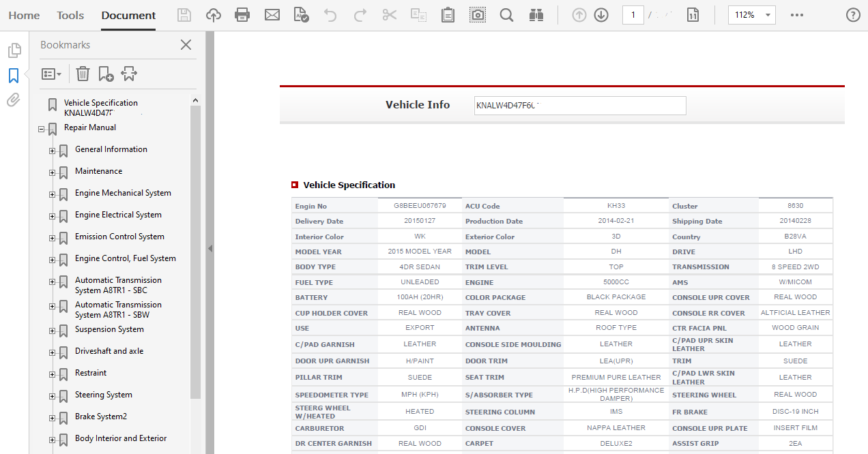Delete selected bookmark with trash icon
The height and width of the screenshot is (454, 868).
click(x=83, y=74)
